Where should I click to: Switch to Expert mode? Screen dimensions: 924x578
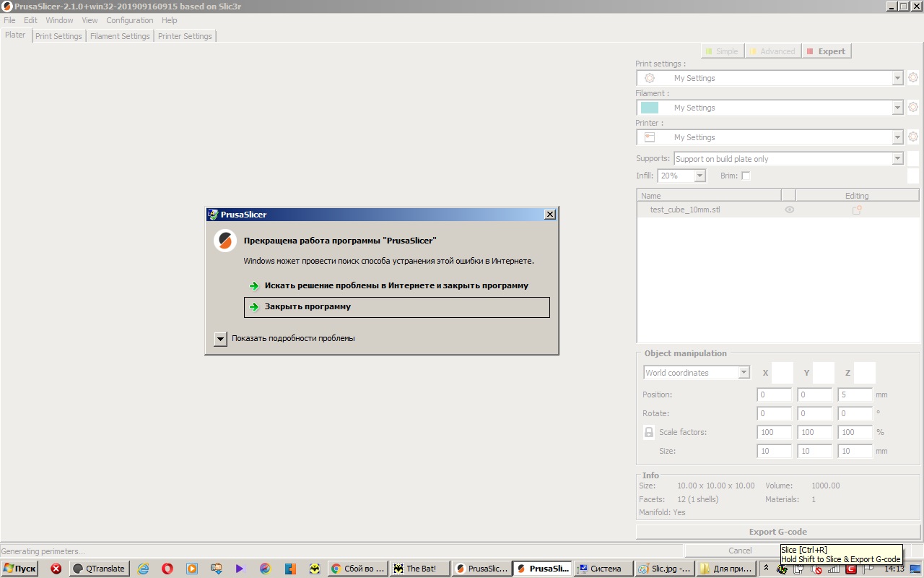coord(826,51)
